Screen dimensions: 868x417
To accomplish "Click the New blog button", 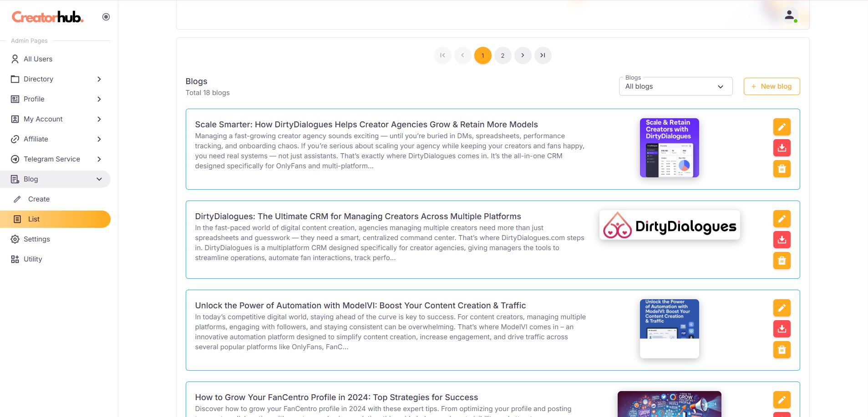I will click(772, 86).
